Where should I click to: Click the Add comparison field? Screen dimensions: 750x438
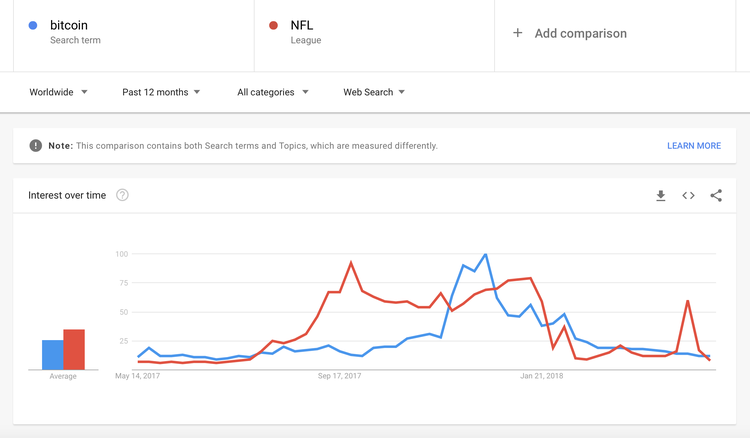(580, 33)
